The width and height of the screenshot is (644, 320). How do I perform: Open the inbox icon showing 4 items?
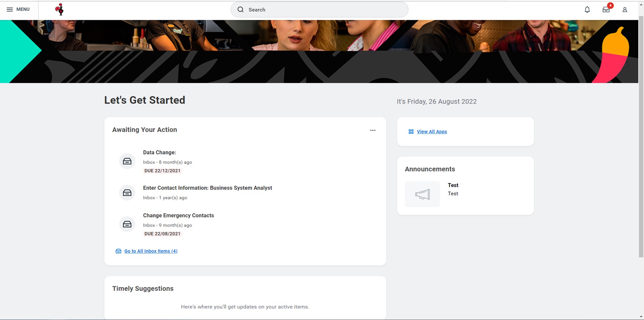pos(606,10)
